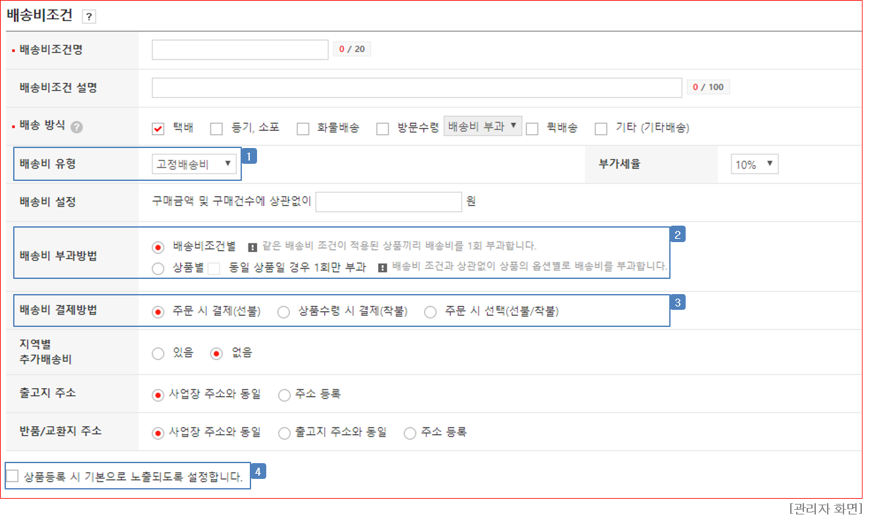This screenshot has width=875, height=523.
Task: Click the 부가세율 label
Action: pos(619,164)
